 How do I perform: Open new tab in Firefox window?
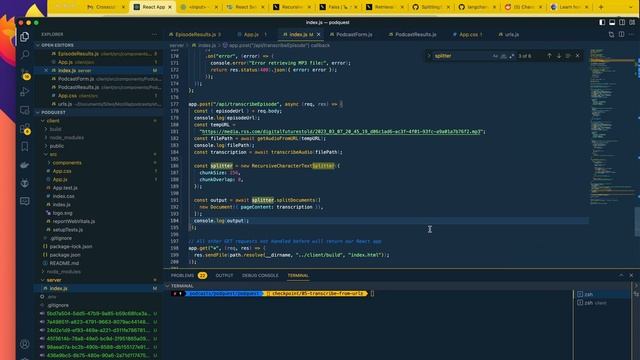point(601,7)
